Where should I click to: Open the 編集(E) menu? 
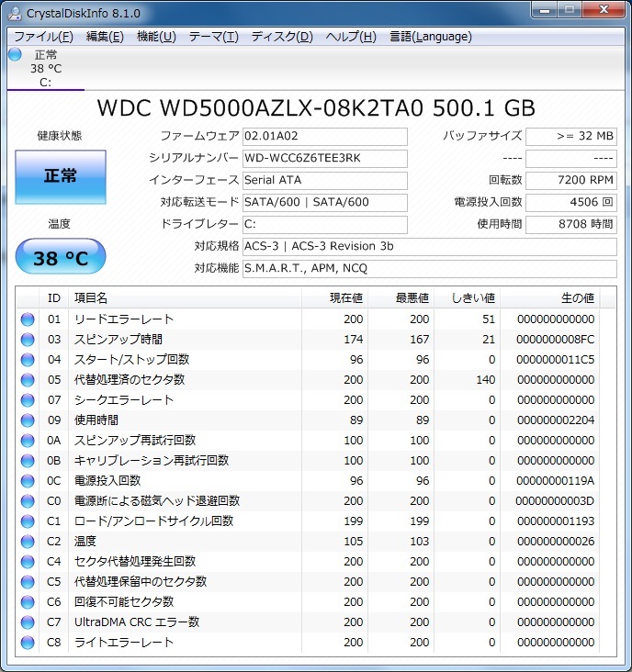coord(105,37)
